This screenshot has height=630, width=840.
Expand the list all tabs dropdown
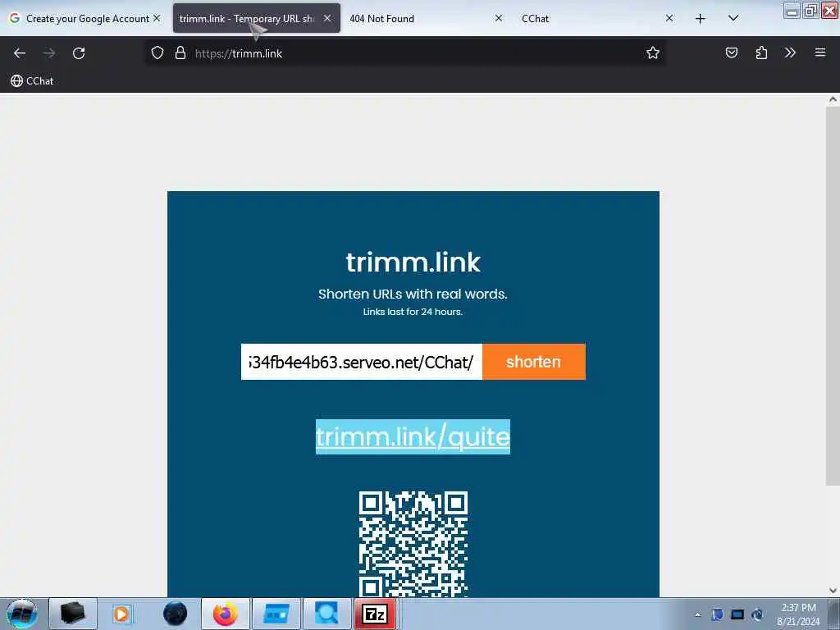(733, 19)
